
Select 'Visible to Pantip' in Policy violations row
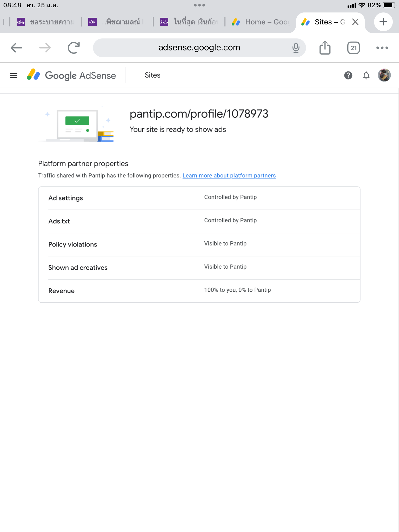(x=225, y=244)
